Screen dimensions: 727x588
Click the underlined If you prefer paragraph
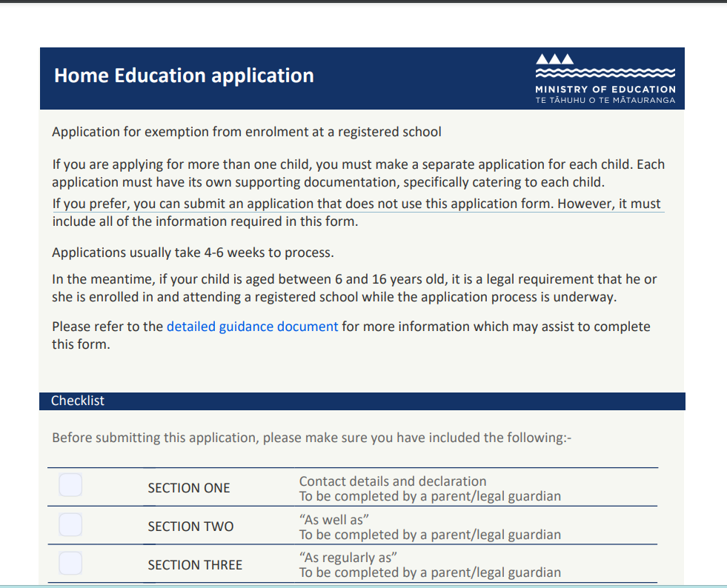point(357,213)
